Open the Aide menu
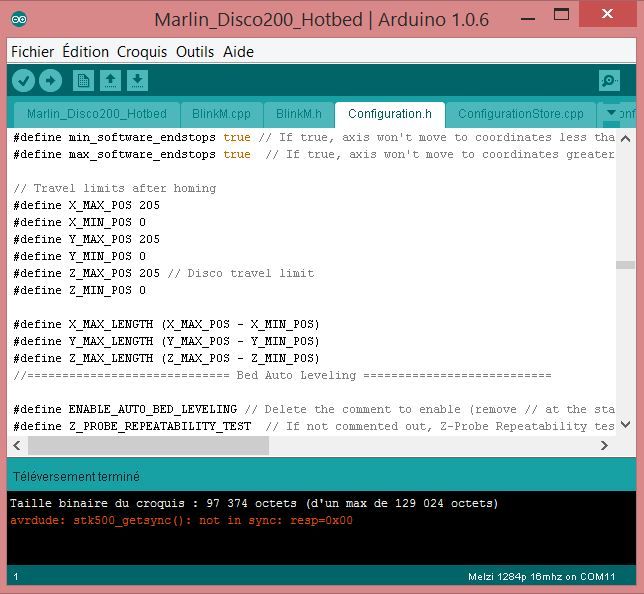 coord(238,52)
